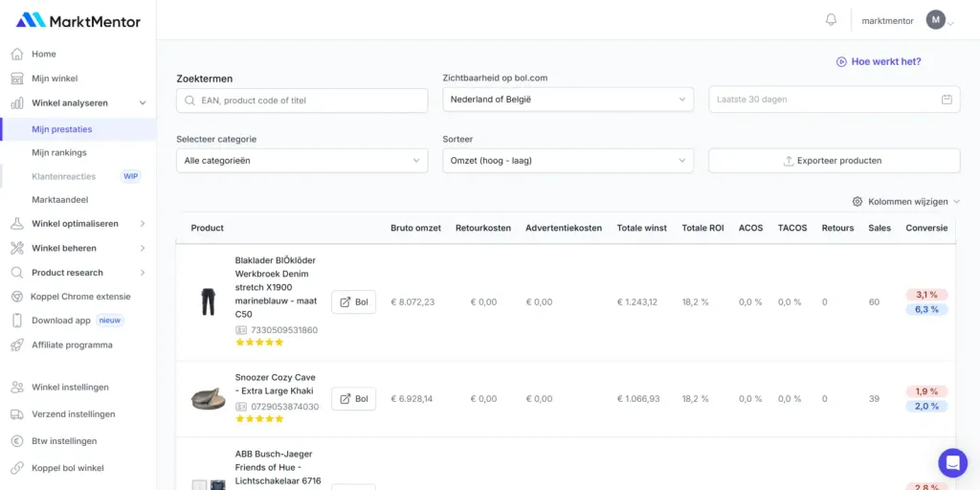
Task: Click the Blaklader Werkbroek Denim product title
Action: pos(276,287)
